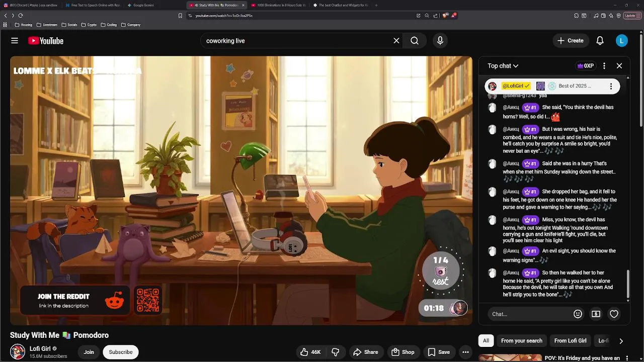Go to the YouTube home logo

pos(46,41)
